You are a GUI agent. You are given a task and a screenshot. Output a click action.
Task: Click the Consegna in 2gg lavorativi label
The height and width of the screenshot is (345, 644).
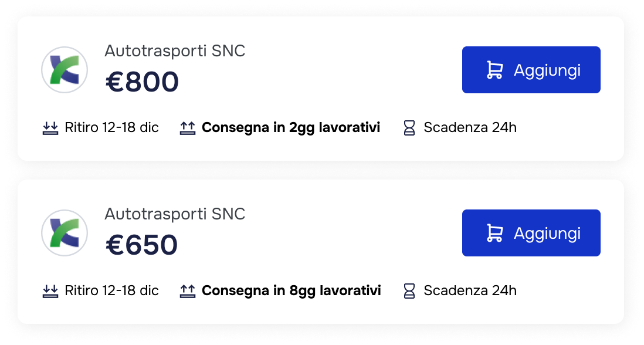click(290, 127)
